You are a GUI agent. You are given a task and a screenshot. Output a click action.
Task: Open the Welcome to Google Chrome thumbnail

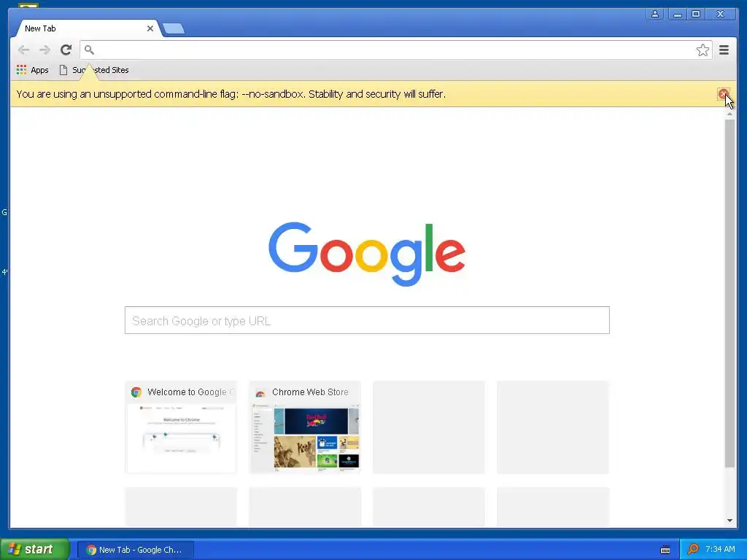[x=181, y=427]
